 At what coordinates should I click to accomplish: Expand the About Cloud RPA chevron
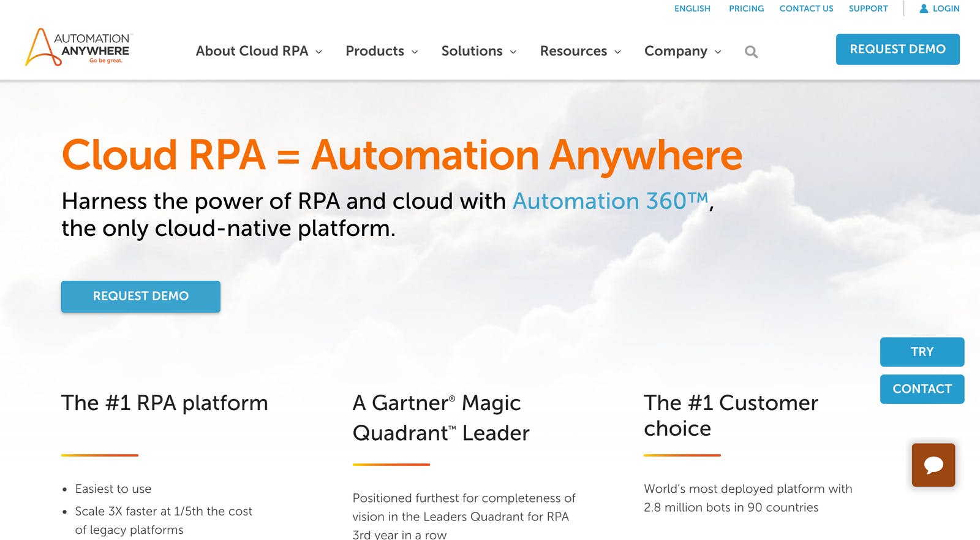click(318, 52)
